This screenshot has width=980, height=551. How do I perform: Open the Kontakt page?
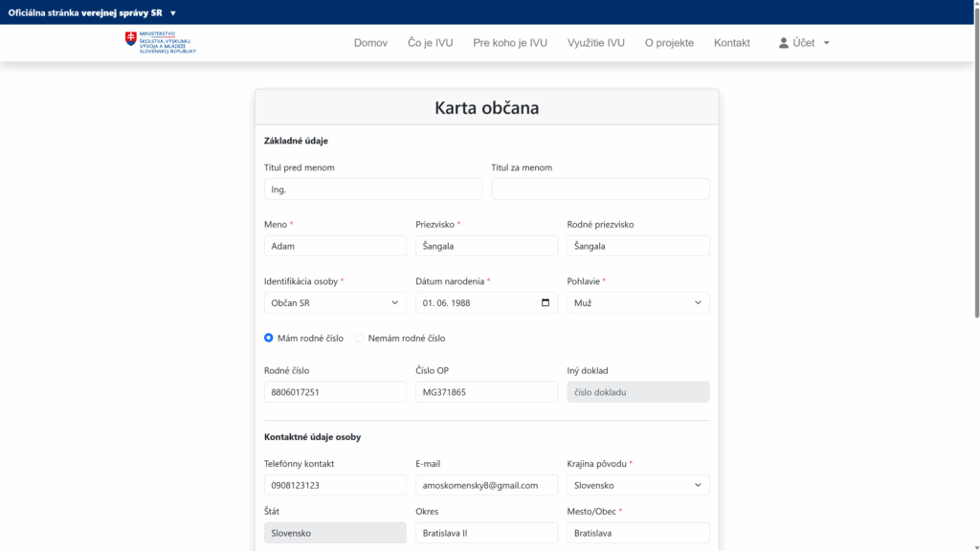click(x=731, y=42)
